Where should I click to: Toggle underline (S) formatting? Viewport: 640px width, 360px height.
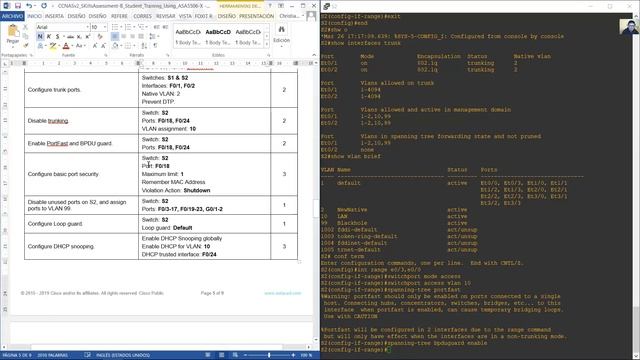pos(58,37)
